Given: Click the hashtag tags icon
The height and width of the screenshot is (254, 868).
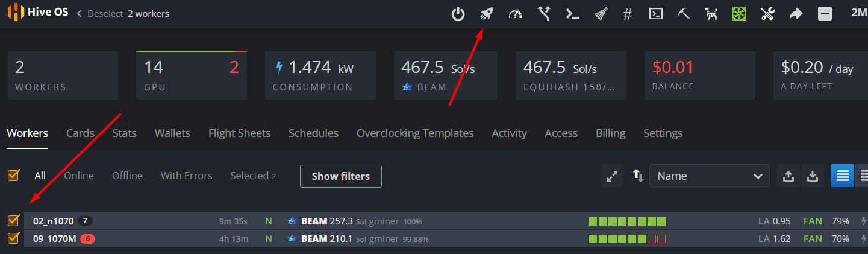Looking at the screenshot, I should click(x=628, y=14).
